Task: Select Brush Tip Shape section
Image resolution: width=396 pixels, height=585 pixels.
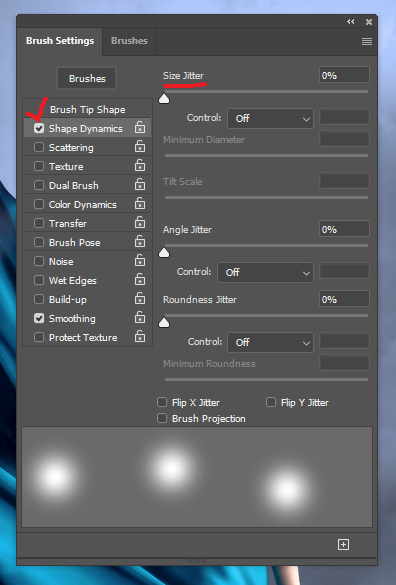Action: [88, 110]
